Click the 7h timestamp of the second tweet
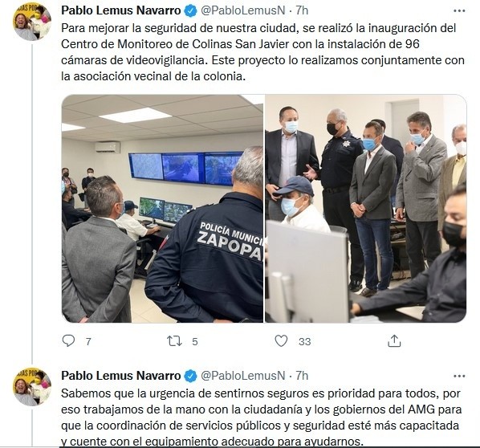This screenshot has width=480, height=448. click(x=302, y=376)
